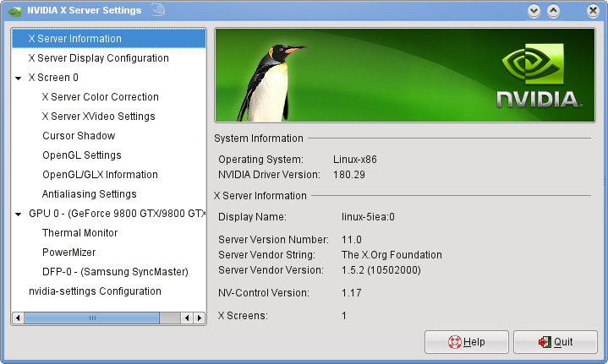This screenshot has width=608, height=364.
Task: Collapse the GPU 0 tree node
Action: point(19,214)
